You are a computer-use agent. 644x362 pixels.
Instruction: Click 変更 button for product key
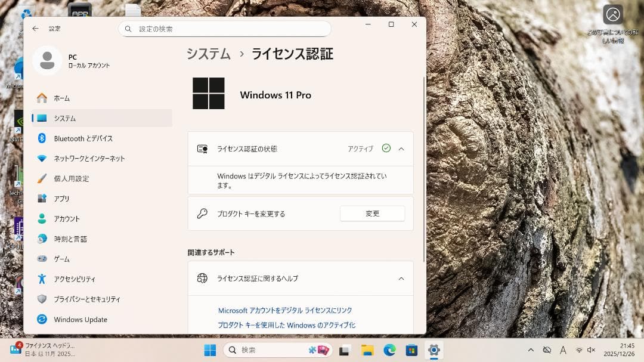click(372, 214)
